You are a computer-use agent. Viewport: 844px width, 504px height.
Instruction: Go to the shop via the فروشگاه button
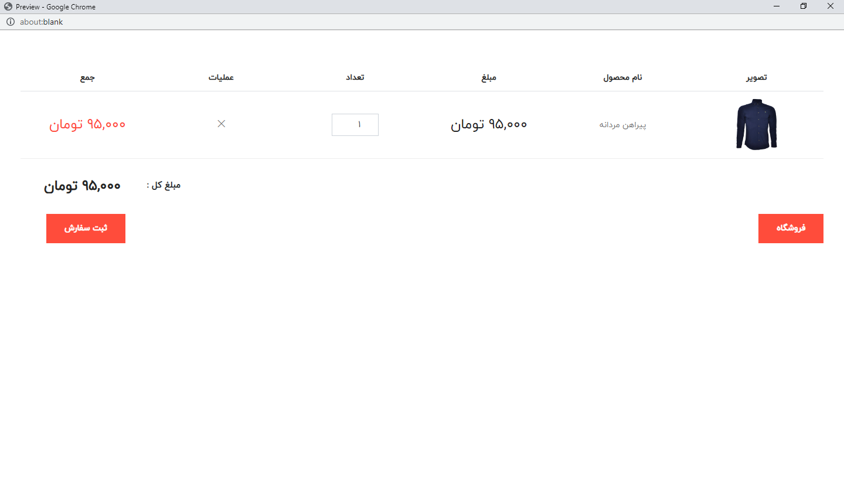click(791, 228)
